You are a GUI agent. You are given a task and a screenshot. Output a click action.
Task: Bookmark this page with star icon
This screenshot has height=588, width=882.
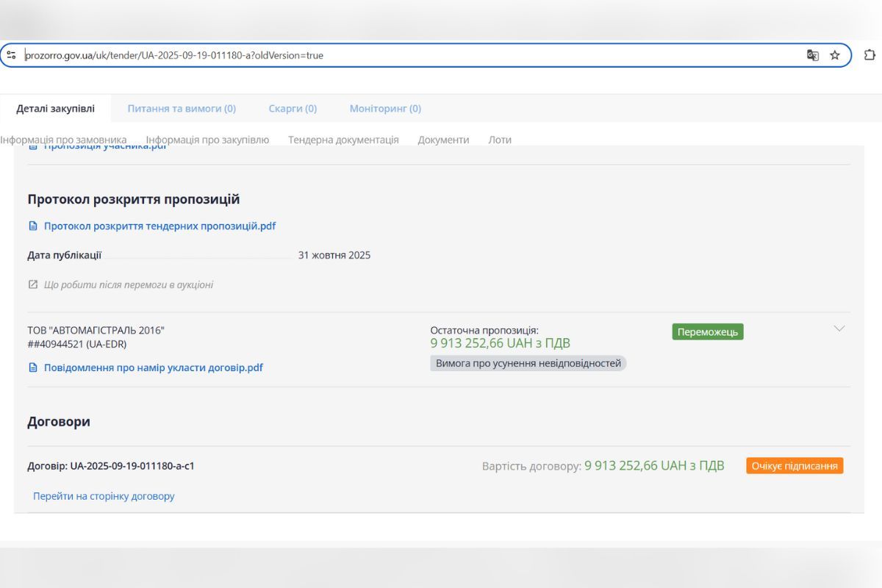click(x=835, y=55)
